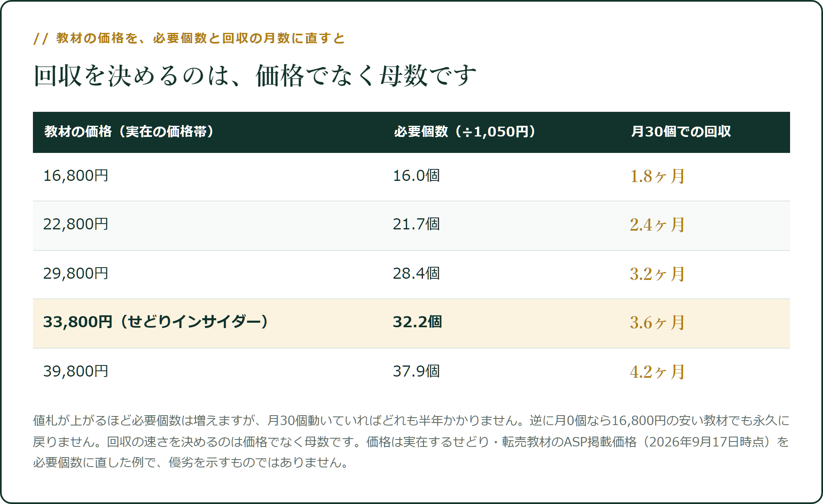Select the 21.7個 cell
This screenshot has height=504, width=823.
(416, 224)
